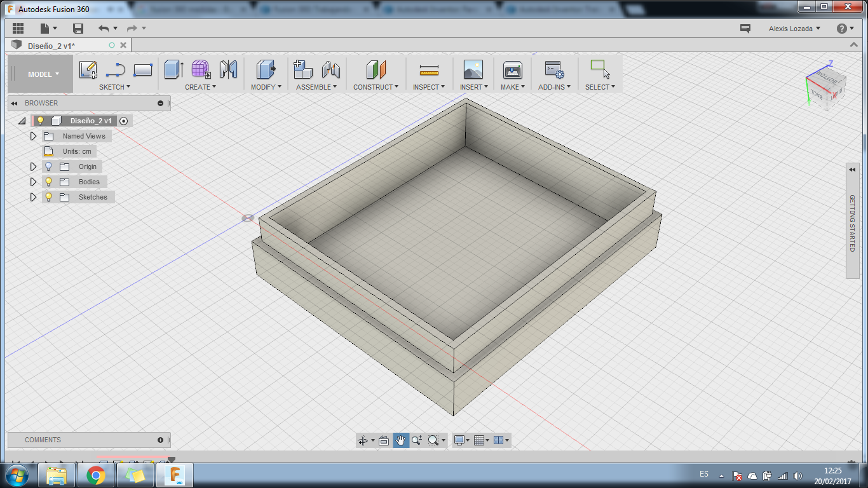
Task: Open the SELECT menu
Action: (600, 87)
